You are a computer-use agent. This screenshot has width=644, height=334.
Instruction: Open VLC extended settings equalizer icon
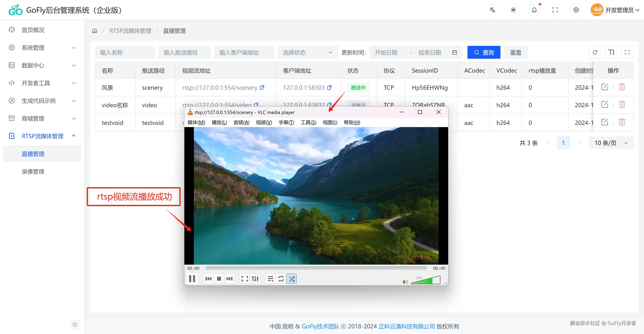click(255, 279)
